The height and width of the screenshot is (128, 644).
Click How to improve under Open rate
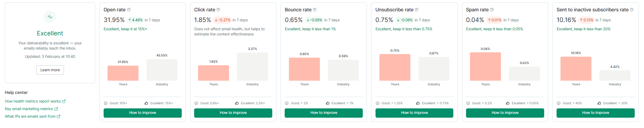(x=142, y=113)
